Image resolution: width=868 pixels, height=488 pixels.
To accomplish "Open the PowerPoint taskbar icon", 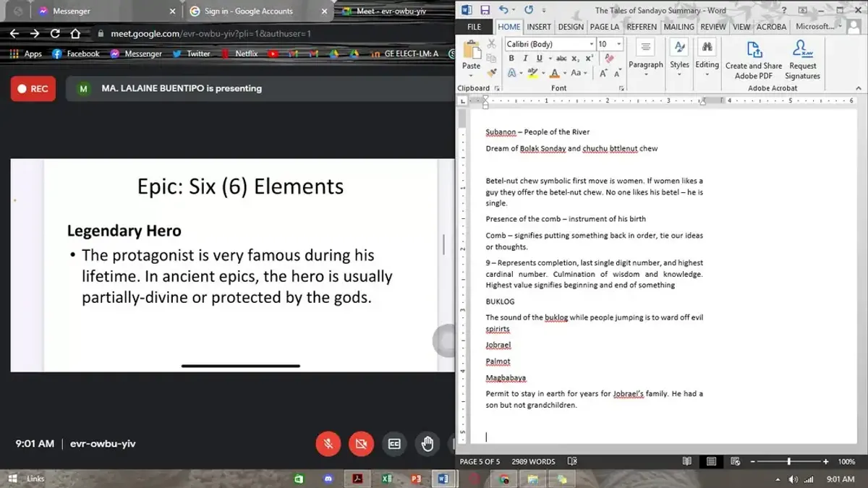I will [416, 479].
